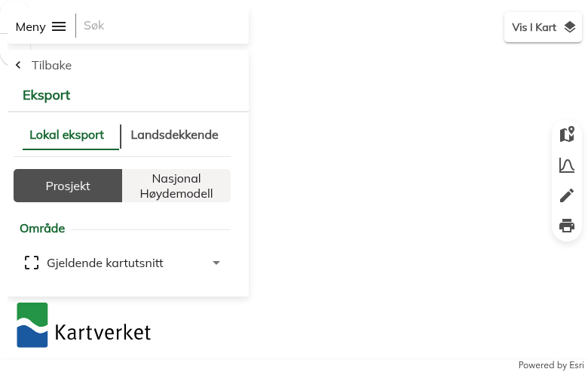
Task: Switch to Nasjonal Høydemodell option
Action: click(x=176, y=186)
